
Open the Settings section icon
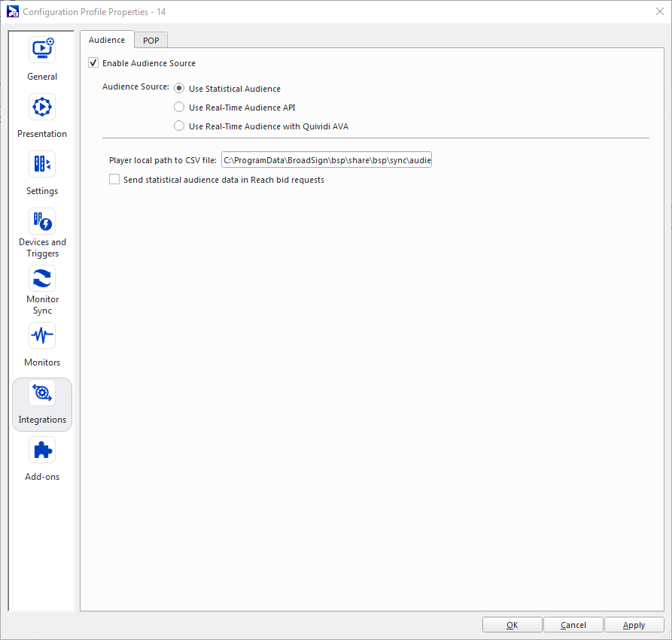click(42, 164)
